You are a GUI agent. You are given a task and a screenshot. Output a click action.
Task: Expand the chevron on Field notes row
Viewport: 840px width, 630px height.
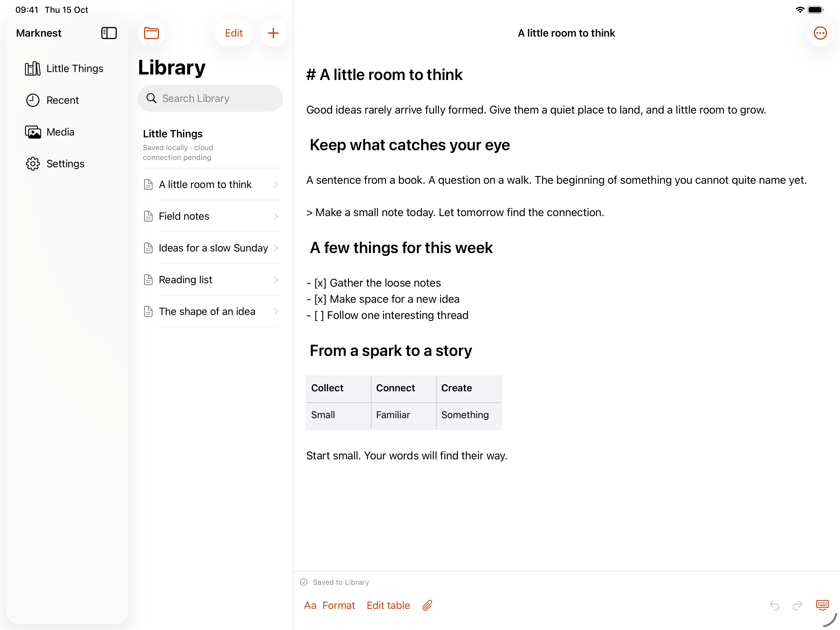276,216
